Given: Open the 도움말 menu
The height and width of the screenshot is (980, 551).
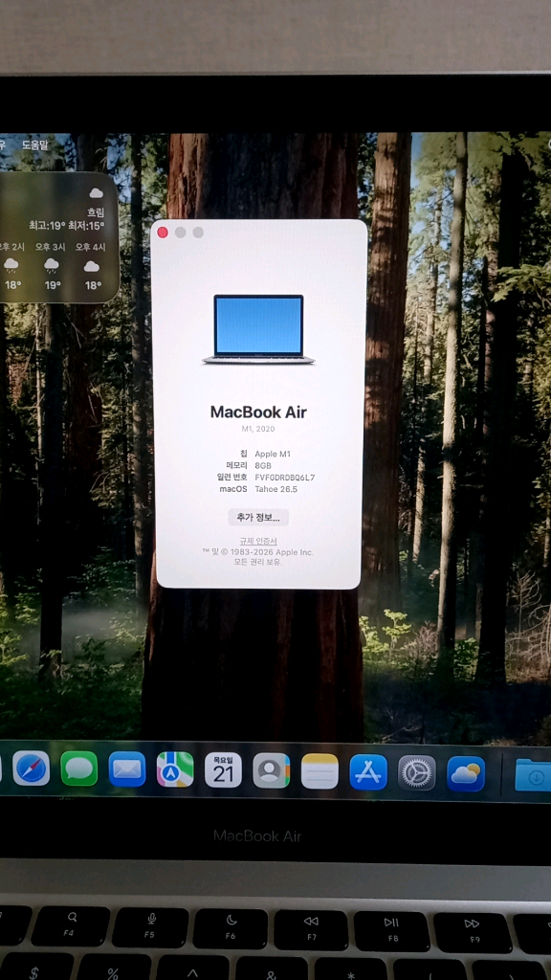Looking at the screenshot, I should (x=35, y=145).
